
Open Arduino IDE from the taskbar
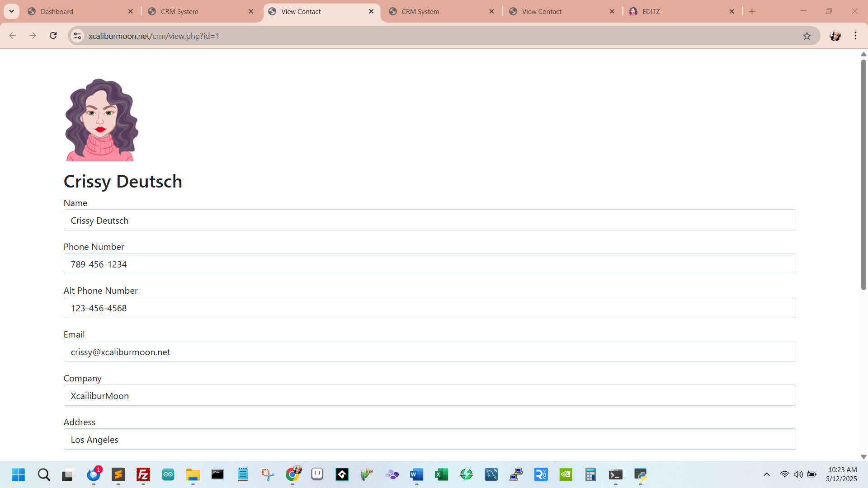click(x=168, y=474)
